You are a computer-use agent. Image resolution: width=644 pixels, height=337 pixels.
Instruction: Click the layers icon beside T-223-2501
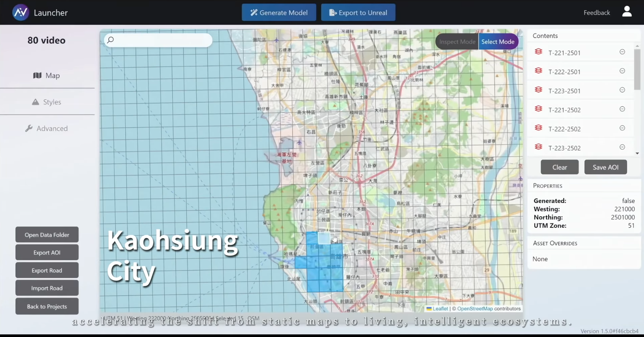[538, 90]
